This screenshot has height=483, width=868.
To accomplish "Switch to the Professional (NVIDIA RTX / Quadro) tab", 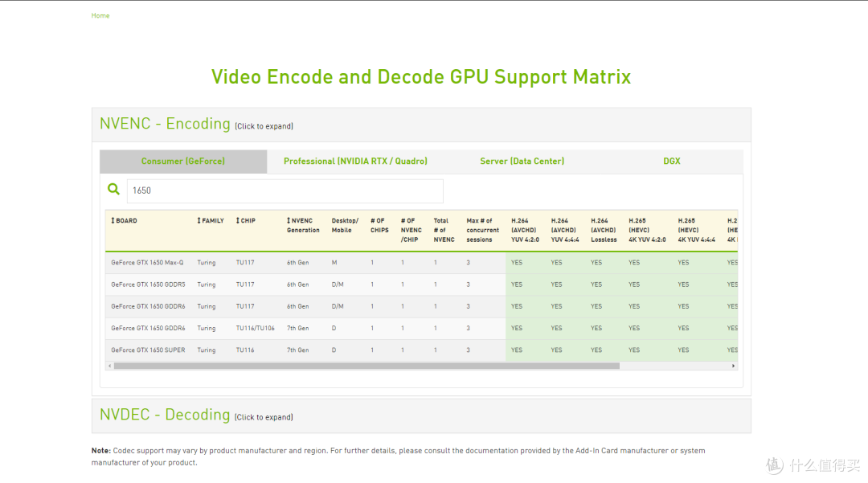I will (355, 161).
